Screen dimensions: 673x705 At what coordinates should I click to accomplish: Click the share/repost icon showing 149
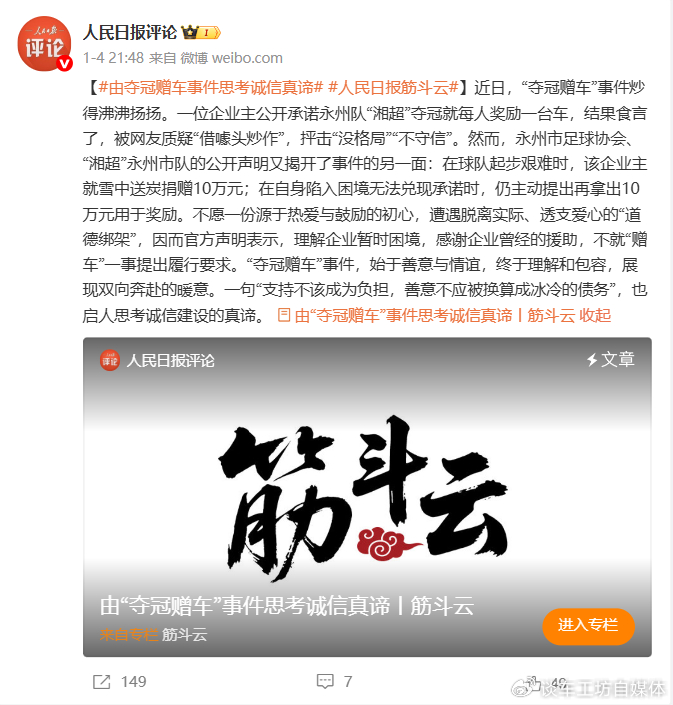click(x=101, y=682)
